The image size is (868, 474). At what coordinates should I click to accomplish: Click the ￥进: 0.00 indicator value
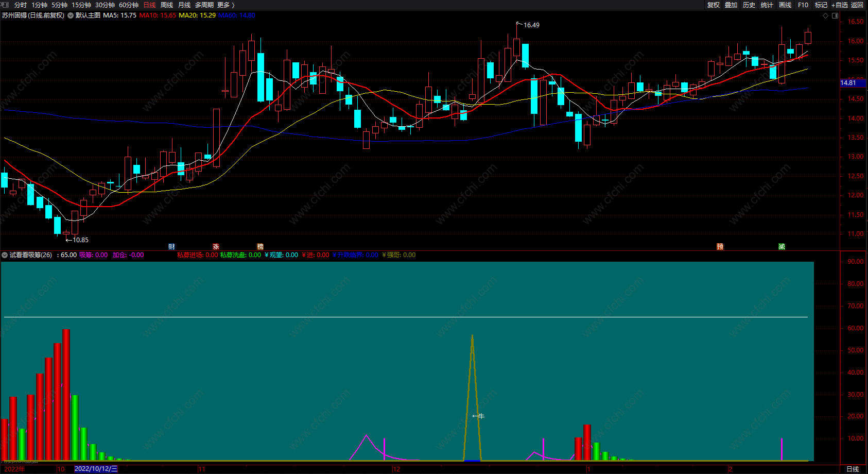coord(316,255)
